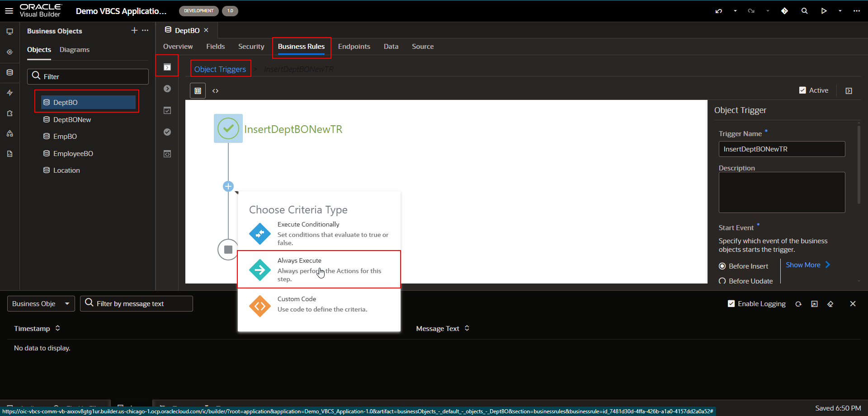The height and width of the screenshot is (416, 868).
Task: Select the Object Functions code icon
Action: coord(167,154)
